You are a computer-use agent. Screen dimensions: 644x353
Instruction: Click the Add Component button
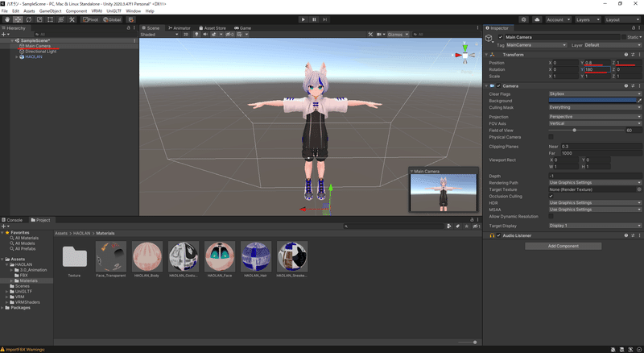[x=563, y=246]
